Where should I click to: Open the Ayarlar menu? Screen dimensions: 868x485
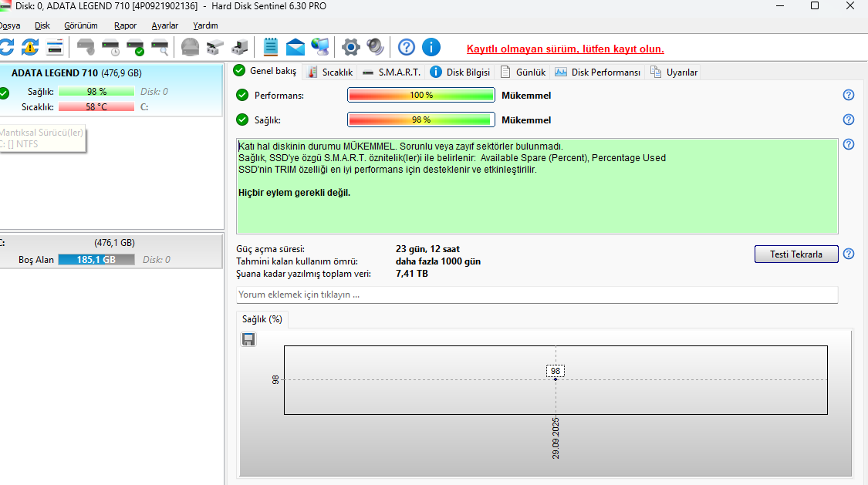click(165, 25)
